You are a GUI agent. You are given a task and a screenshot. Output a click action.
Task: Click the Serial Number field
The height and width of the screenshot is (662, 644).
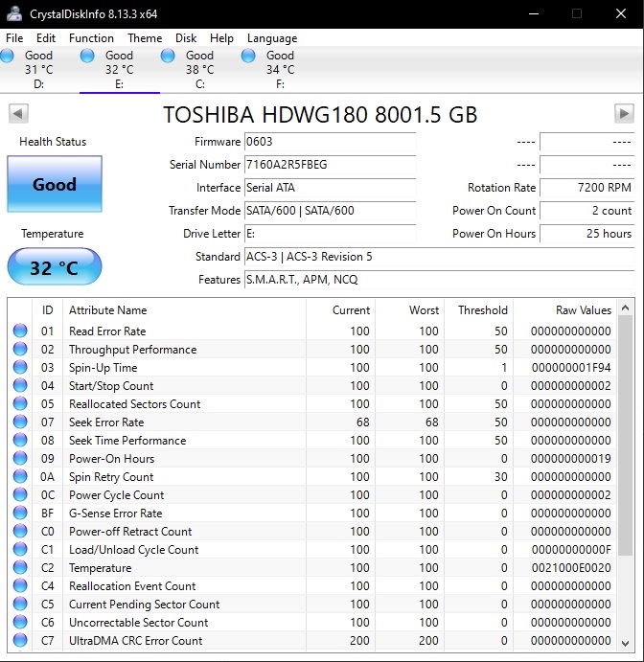click(x=331, y=165)
